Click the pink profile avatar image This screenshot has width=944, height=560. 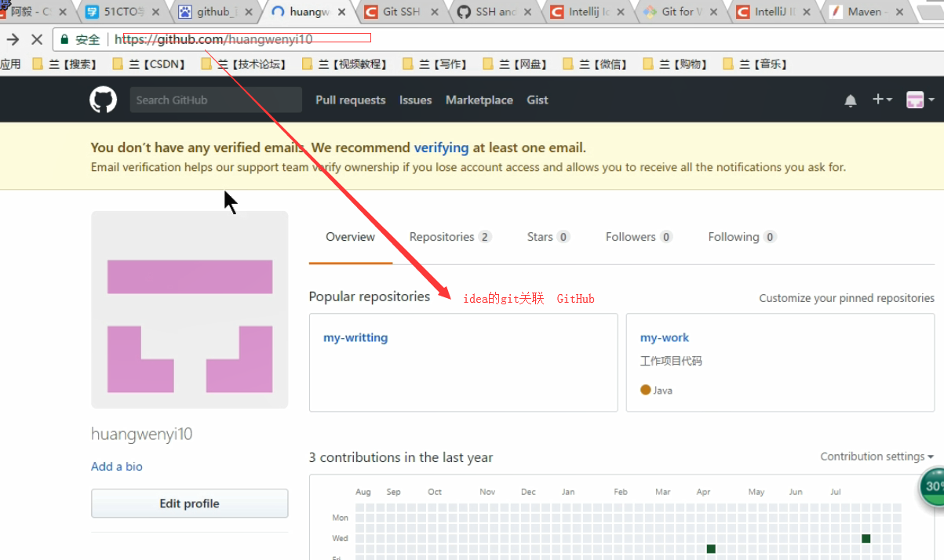(190, 310)
